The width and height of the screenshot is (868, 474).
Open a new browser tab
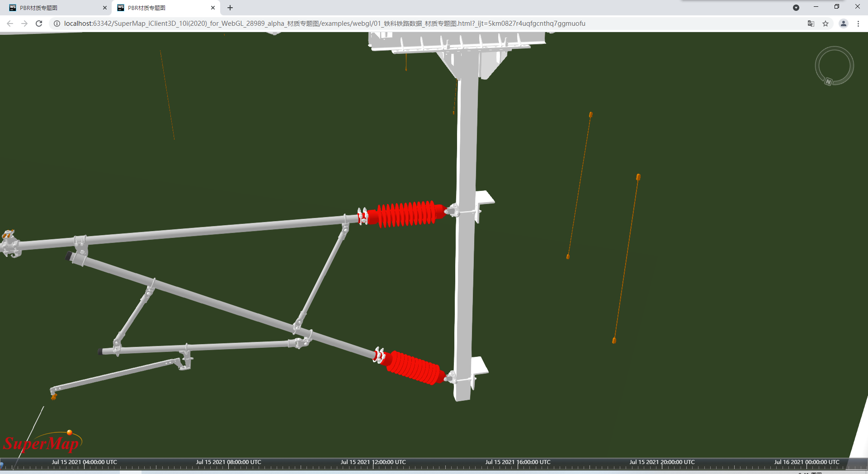pyautogui.click(x=230, y=8)
